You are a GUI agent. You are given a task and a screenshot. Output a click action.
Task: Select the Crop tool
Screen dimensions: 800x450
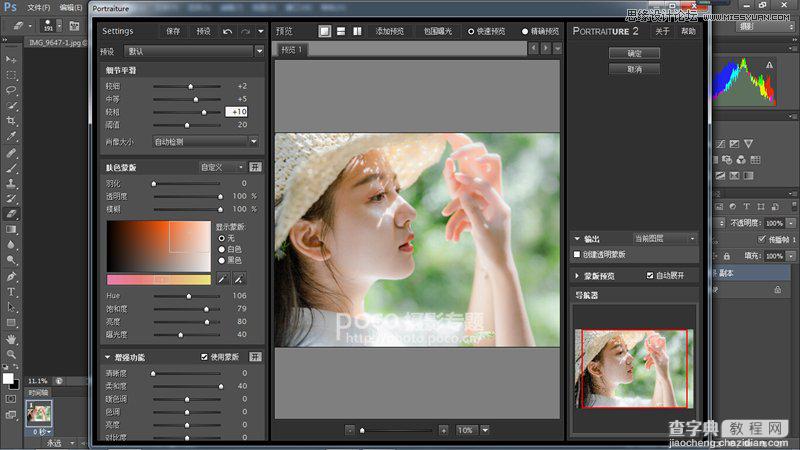[x=11, y=121]
